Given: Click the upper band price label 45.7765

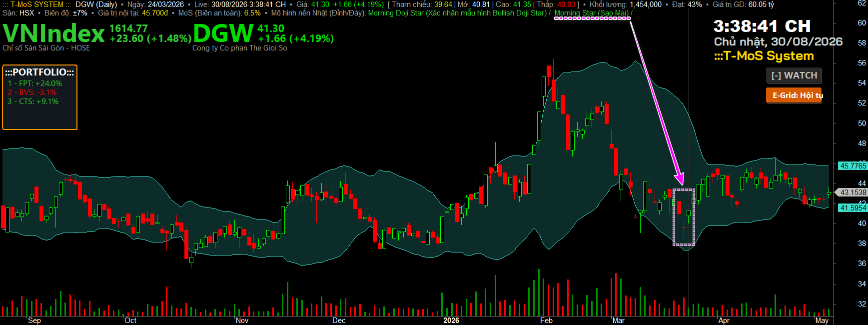Looking at the screenshot, I should pos(853,166).
